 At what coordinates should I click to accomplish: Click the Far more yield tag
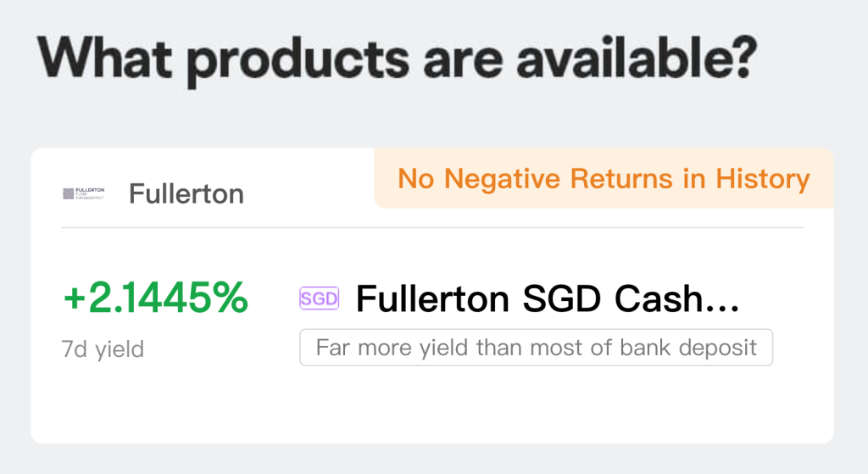(x=536, y=348)
